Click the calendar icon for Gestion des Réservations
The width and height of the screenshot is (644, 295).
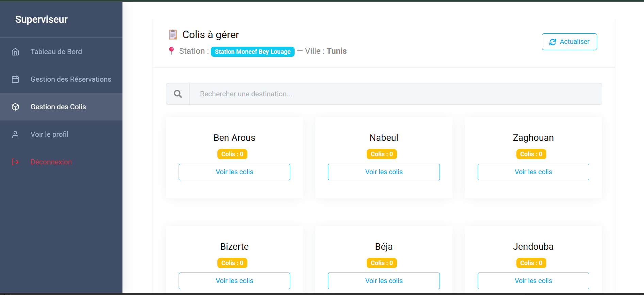[x=15, y=79]
